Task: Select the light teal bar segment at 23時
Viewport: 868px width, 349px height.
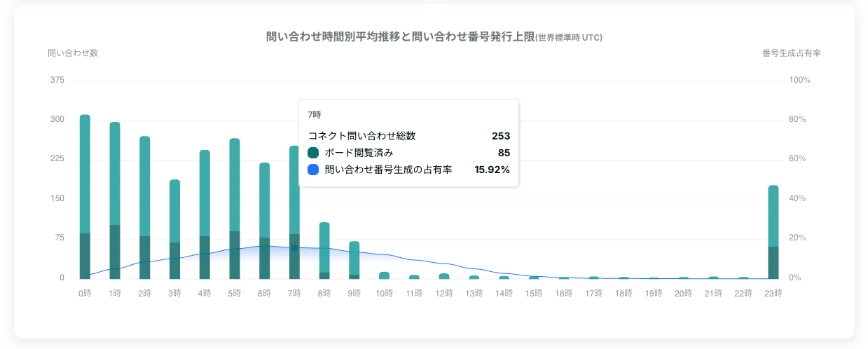Action: coord(773,216)
